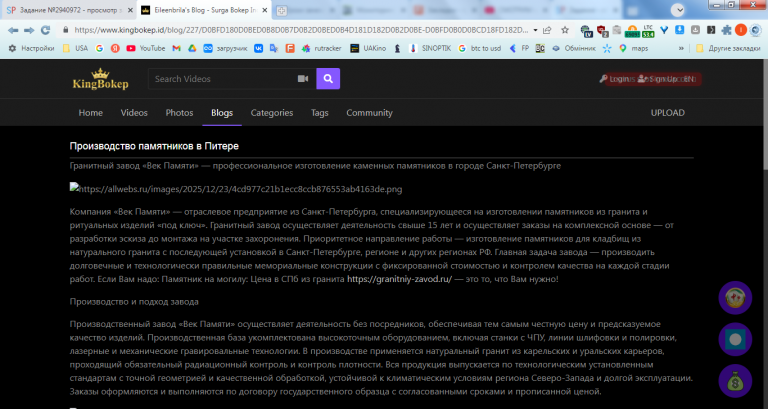Open the Google Translate bookmark icon
The width and height of the screenshot is (768, 409).
[274, 48]
